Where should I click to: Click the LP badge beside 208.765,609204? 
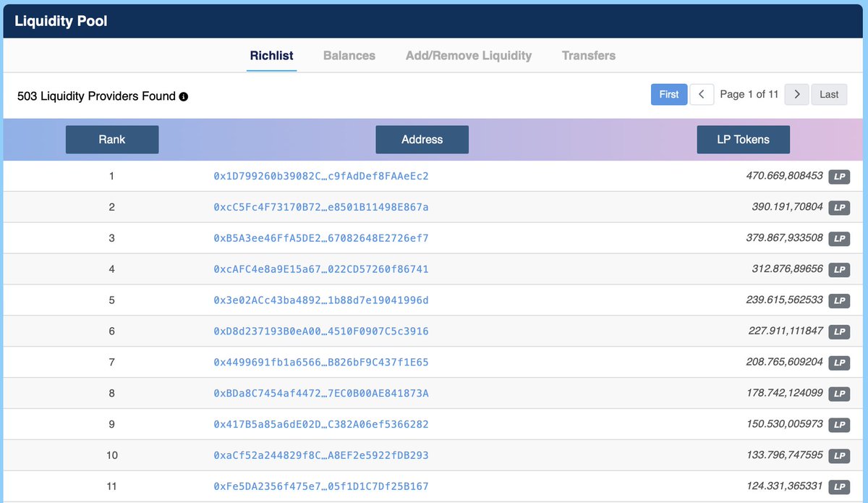(x=839, y=363)
